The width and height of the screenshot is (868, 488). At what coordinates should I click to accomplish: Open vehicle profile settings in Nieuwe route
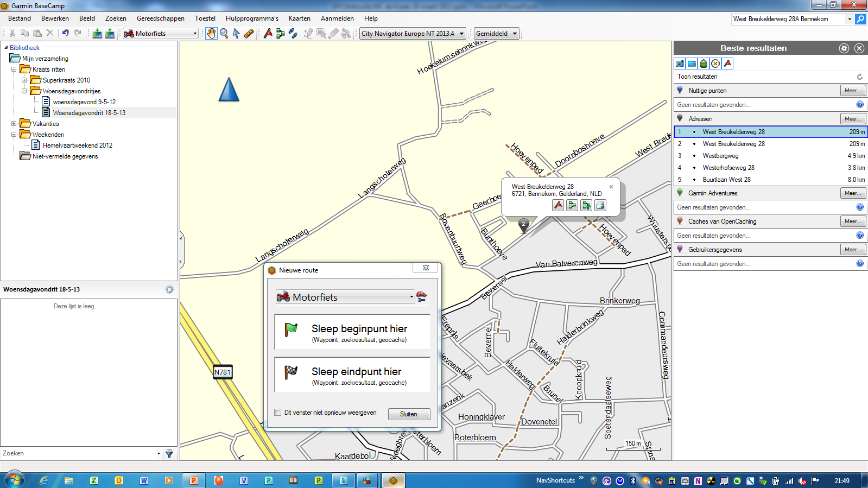click(x=422, y=296)
